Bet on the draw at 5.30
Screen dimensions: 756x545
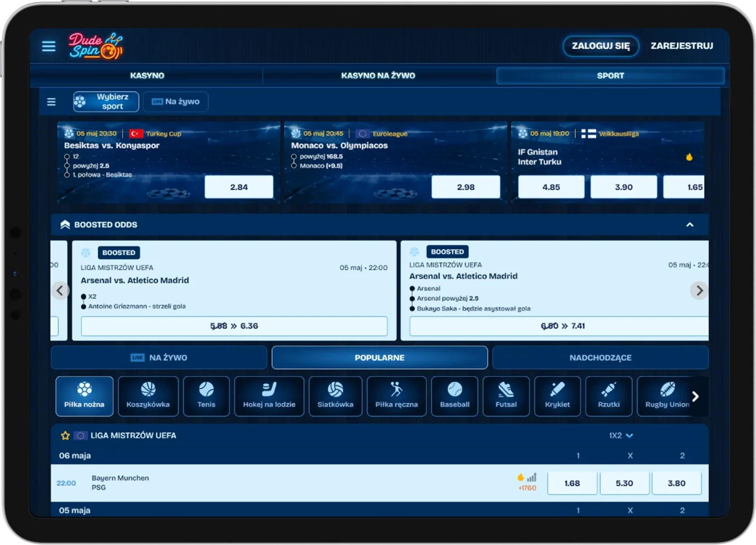pos(624,483)
